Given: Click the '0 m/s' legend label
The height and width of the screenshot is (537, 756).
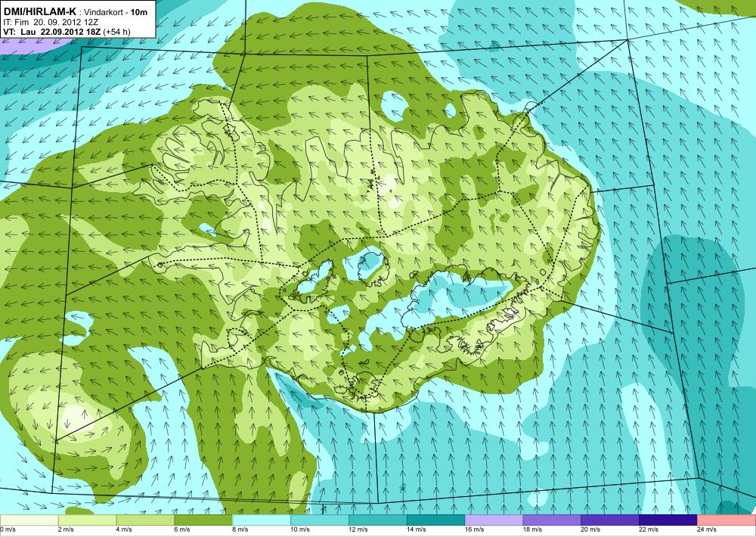Looking at the screenshot, I should (x=8, y=529).
